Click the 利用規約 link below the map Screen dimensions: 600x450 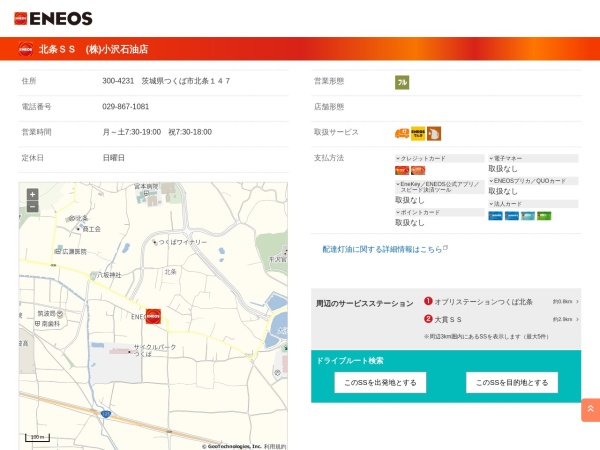275,447
